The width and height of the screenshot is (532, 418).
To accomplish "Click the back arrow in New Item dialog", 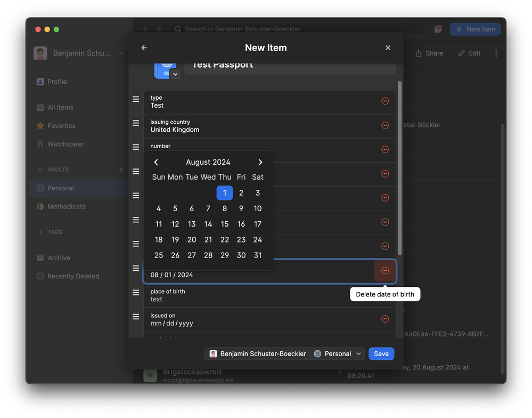I will pyautogui.click(x=144, y=48).
